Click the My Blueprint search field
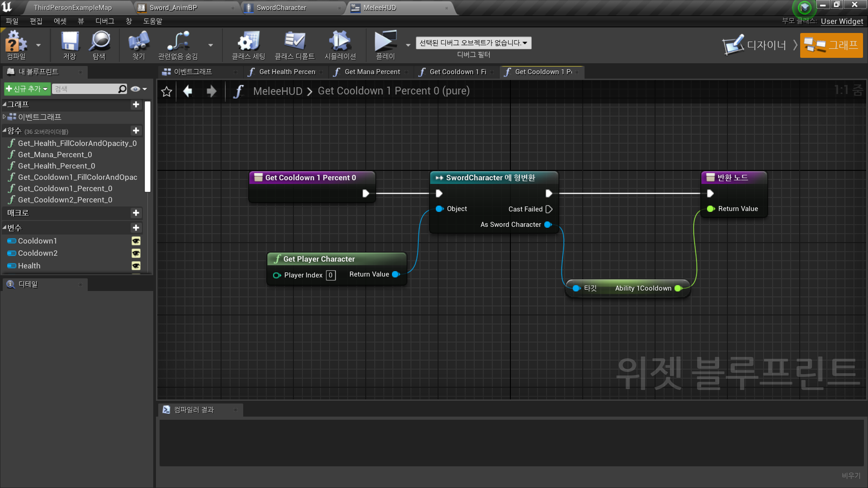 click(86, 89)
